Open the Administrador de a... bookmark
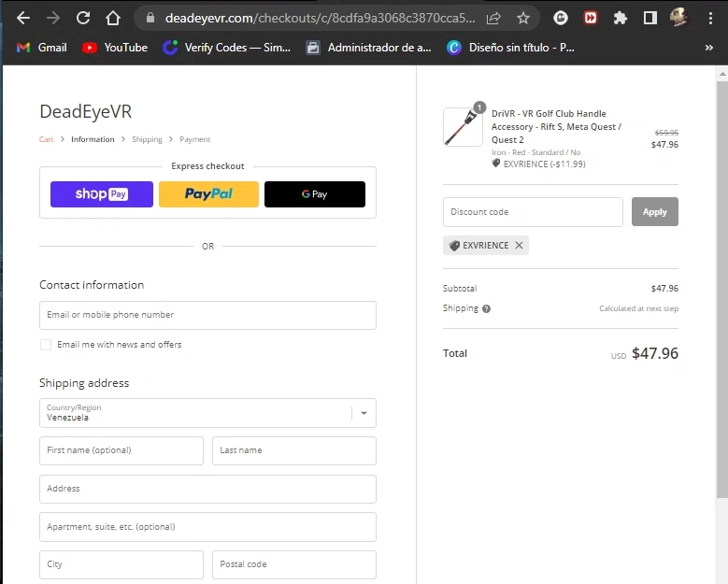Image resolution: width=728 pixels, height=584 pixels. pos(368,48)
